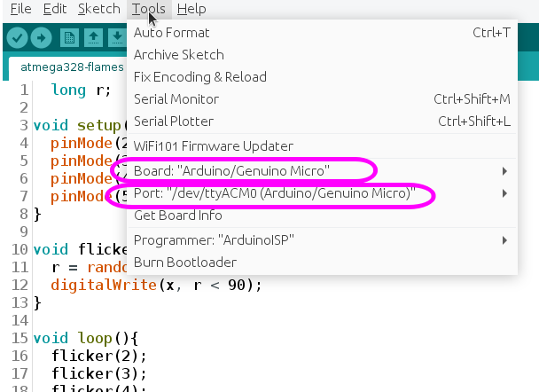The width and height of the screenshot is (539, 392).
Task: Click the closing brace on line 8
Action: tap(37, 215)
